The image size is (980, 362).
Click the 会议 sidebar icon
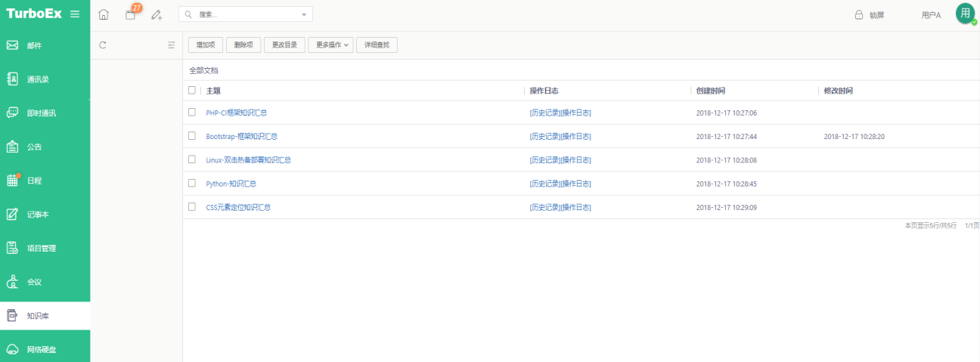coord(12,282)
